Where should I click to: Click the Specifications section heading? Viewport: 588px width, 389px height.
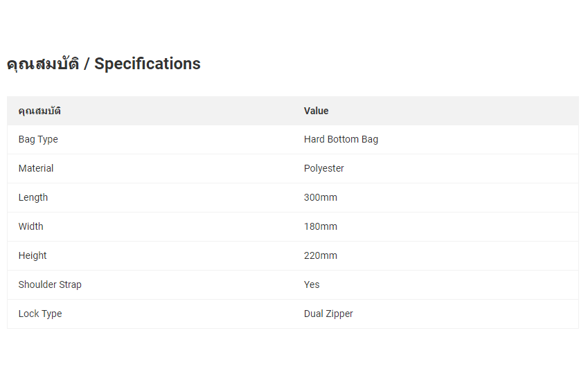104,64
